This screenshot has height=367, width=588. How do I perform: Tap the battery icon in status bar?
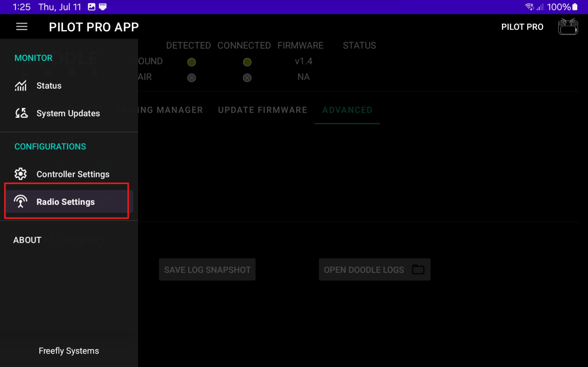(575, 7)
